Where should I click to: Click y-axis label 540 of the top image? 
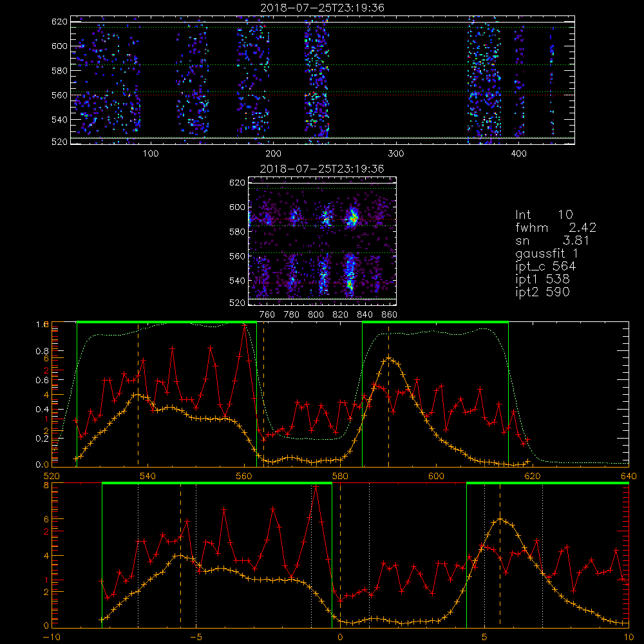(x=59, y=120)
